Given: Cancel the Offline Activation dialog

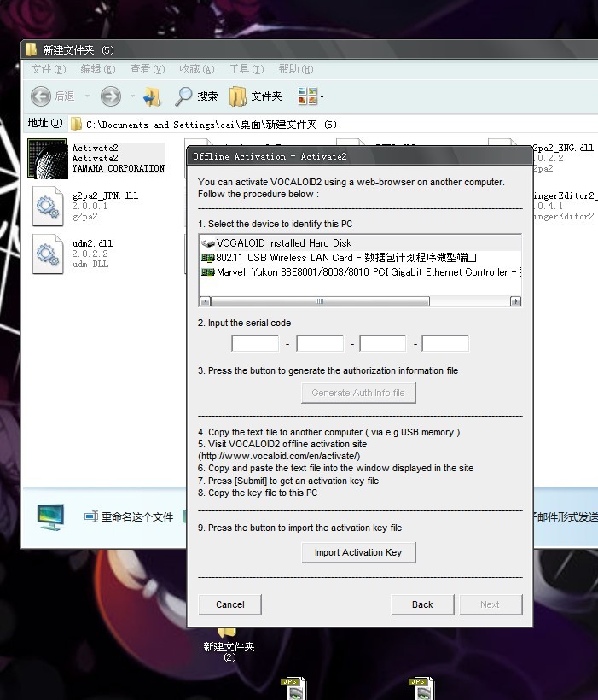Looking at the screenshot, I should point(229,604).
